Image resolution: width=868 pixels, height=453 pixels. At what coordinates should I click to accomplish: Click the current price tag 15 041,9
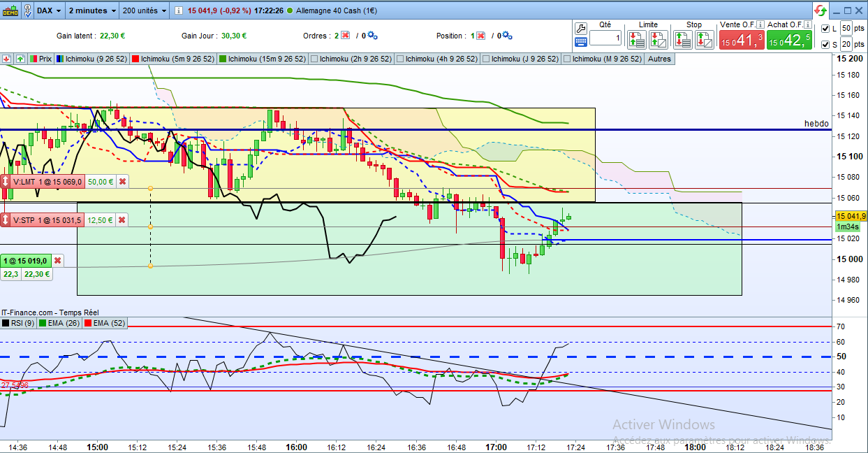tap(851, 216)
